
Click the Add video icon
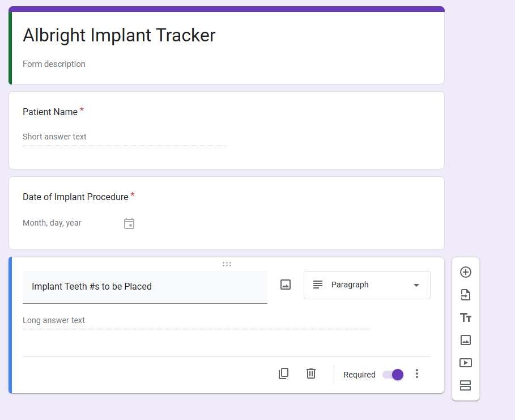(465, 363)
